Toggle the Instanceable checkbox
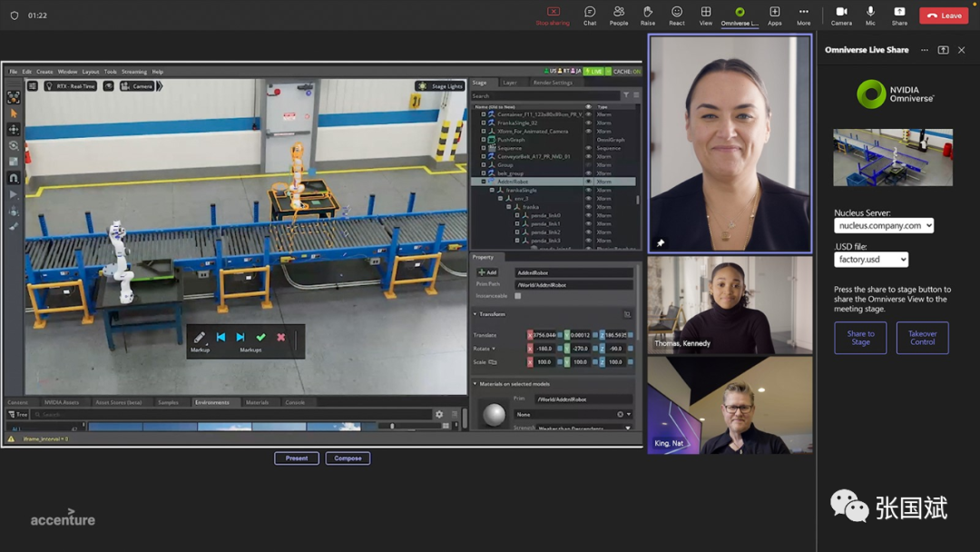Image resolution: width=980 pixels, height=552 pixels. pyautogui.click(x=517, y=296)
